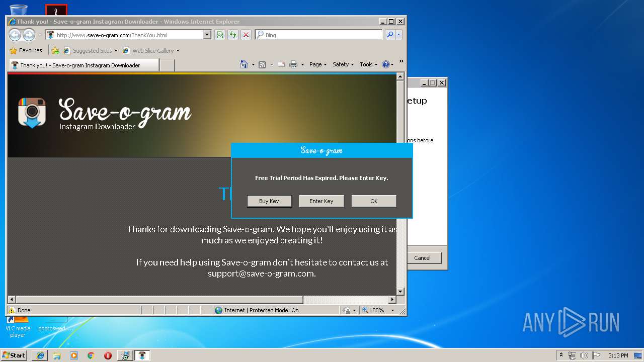Image resolution: width=644 pixels, height=362 pixels.
Task: Open the Windows Start menu
Action: click(14, 355)
